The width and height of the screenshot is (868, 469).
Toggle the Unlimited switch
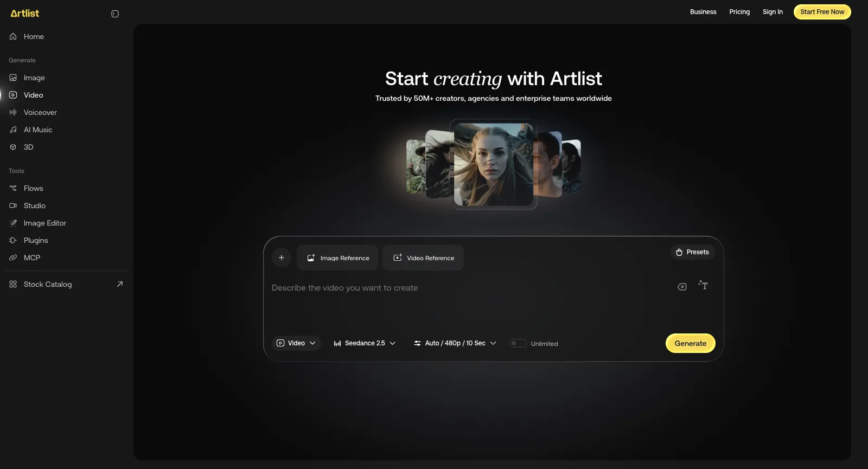pyautogui.click(x=518, y=343)
